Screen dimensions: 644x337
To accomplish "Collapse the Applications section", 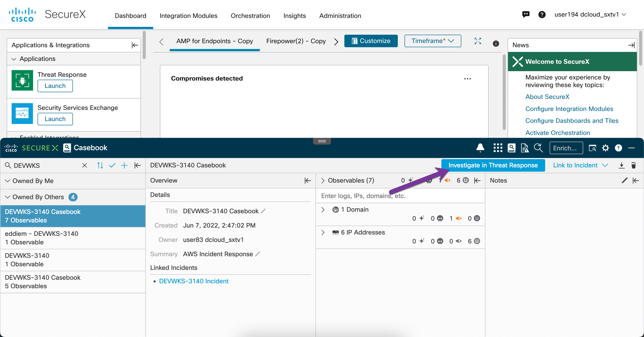I will (14, 59).
